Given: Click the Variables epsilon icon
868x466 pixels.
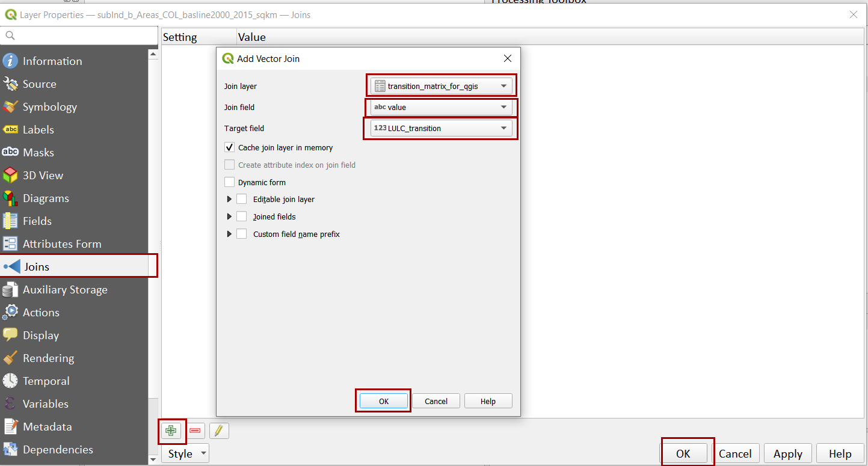Looking at the screenshot, I should pyautogui.click(x=10, y=403).
